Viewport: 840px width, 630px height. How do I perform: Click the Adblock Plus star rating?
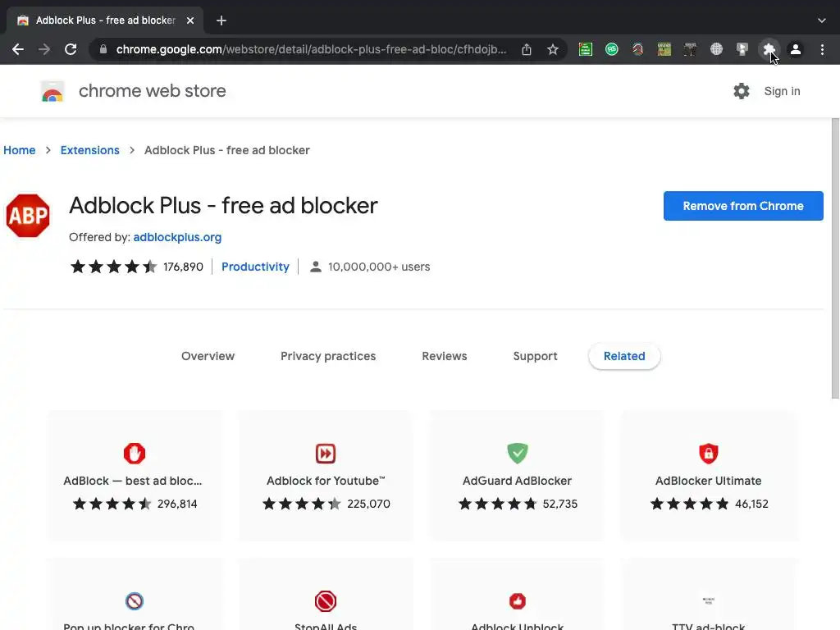113,267
